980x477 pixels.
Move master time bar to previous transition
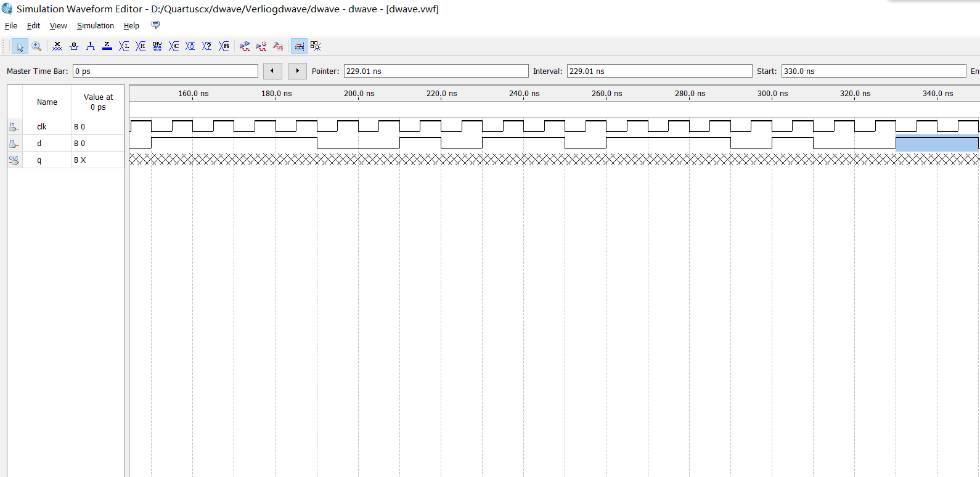272,71
